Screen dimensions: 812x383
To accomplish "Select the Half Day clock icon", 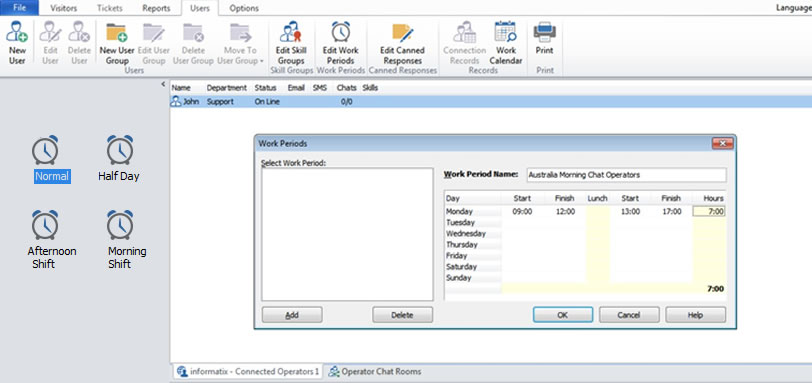I will click(x=120, y=150).
